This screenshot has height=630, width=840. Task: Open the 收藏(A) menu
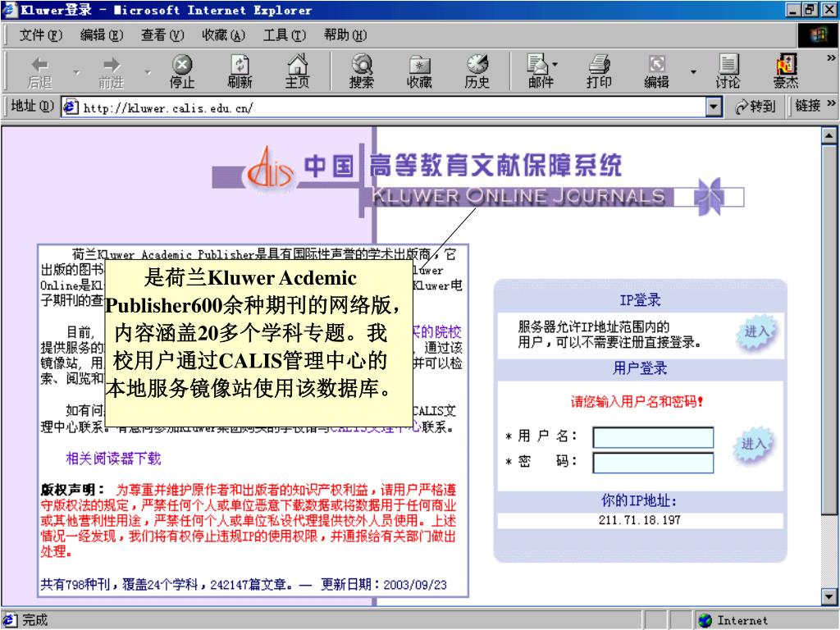[x=223, y=35]
